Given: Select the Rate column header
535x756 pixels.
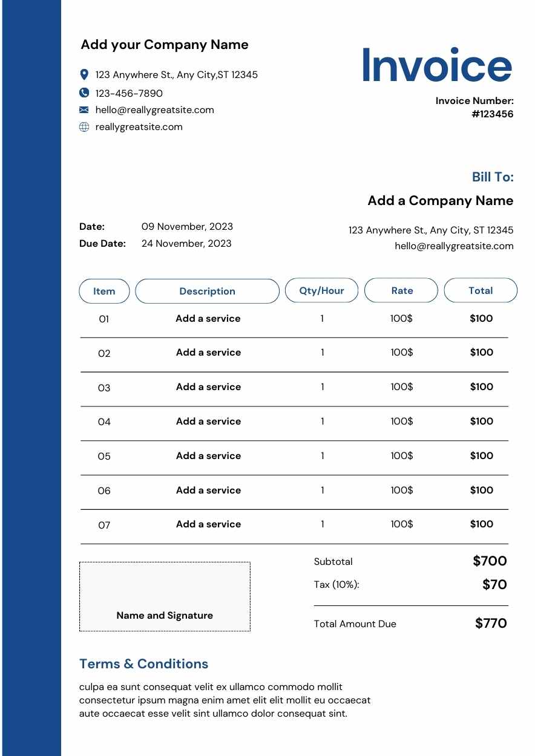Looking at the screenshot, I should click(x=401, y=290).
